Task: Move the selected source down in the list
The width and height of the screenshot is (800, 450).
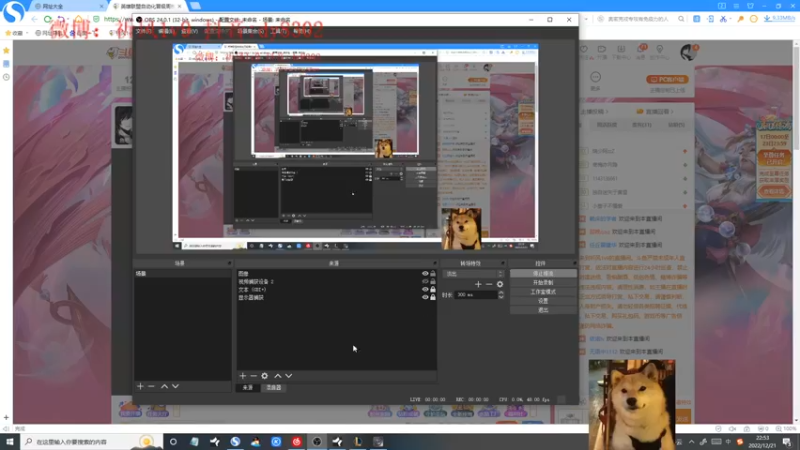Action: coord(289,376)
